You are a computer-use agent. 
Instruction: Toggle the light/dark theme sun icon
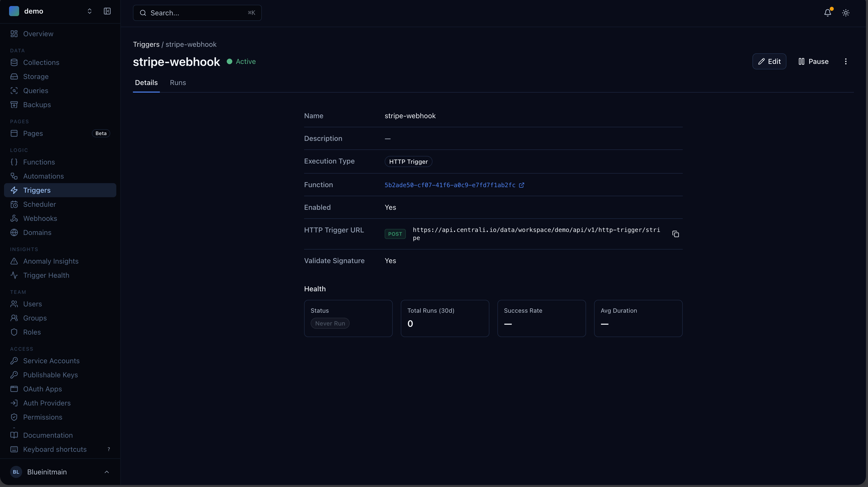coord(845,13)
